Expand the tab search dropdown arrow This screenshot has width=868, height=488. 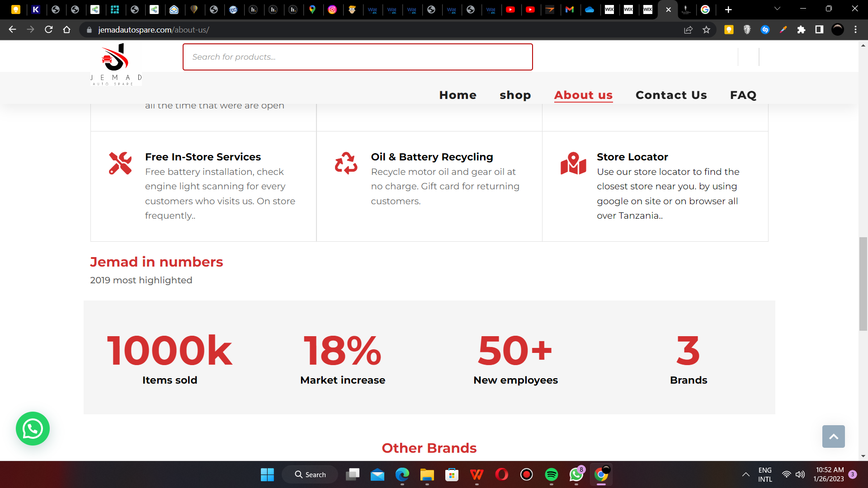tap(777, 9)
